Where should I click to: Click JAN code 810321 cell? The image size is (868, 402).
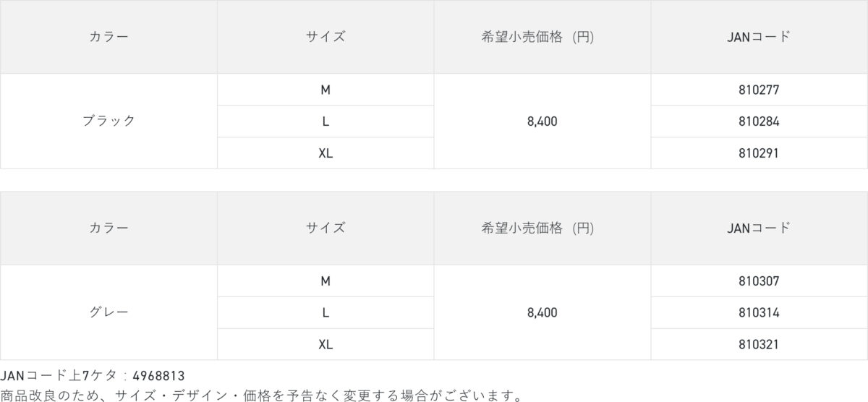tap(759, 344)
